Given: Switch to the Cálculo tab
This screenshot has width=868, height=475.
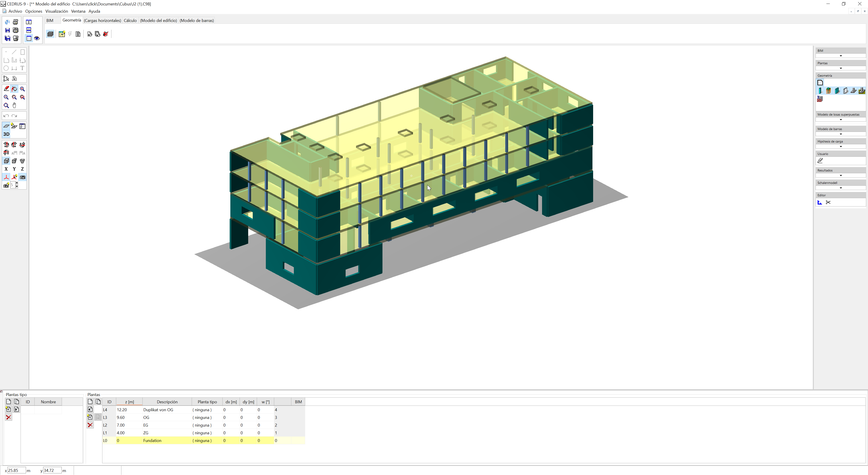Looking at the screenshot, I should 130,21.
